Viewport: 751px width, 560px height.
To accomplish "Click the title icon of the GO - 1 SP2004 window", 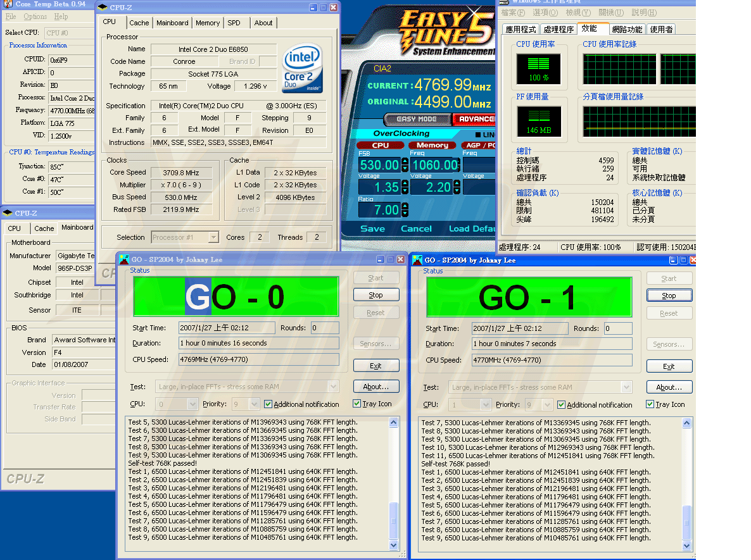I will (x=417, y=260).
